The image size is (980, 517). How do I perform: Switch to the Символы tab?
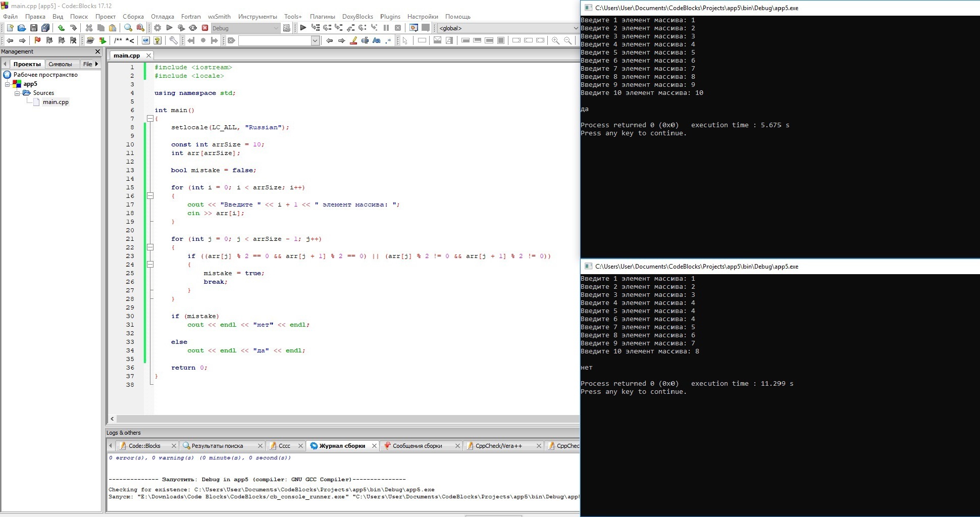click(60, 64)
